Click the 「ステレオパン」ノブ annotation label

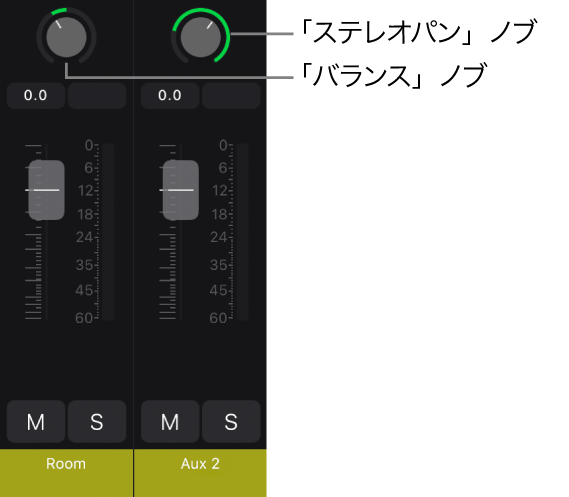[417, 32]
